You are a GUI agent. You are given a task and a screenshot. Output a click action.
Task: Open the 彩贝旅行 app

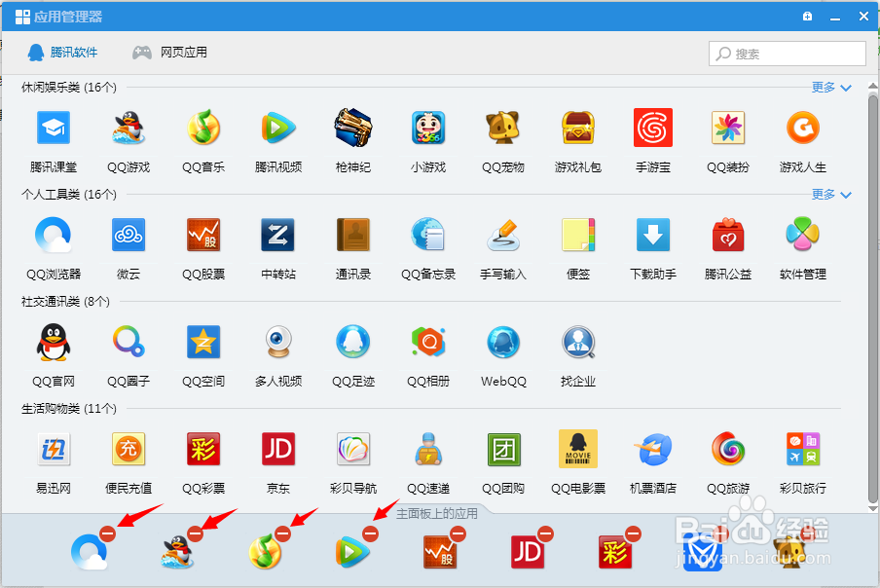(x=803, y=450)
